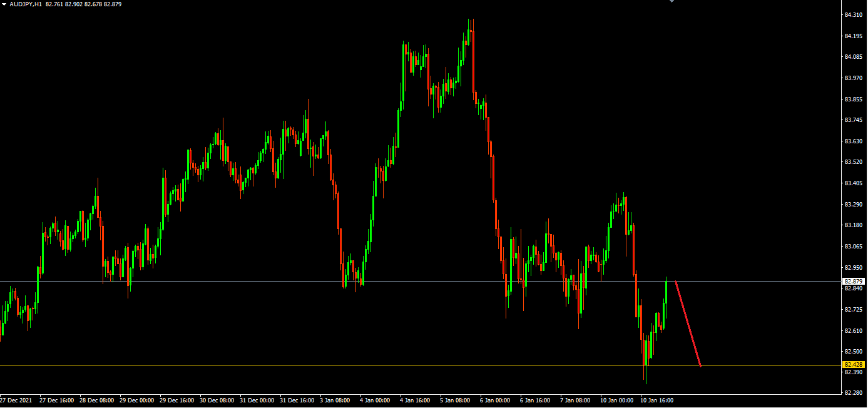868x408 pixels.
Task: Click the white current price label 82.879 on the price axis
Action: tap(854, 282)
